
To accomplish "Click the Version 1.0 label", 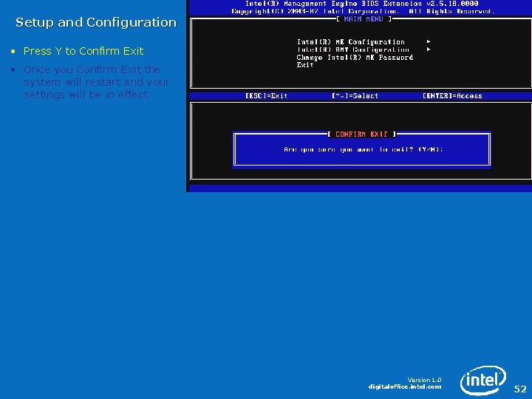I will (x=424, y=380).
